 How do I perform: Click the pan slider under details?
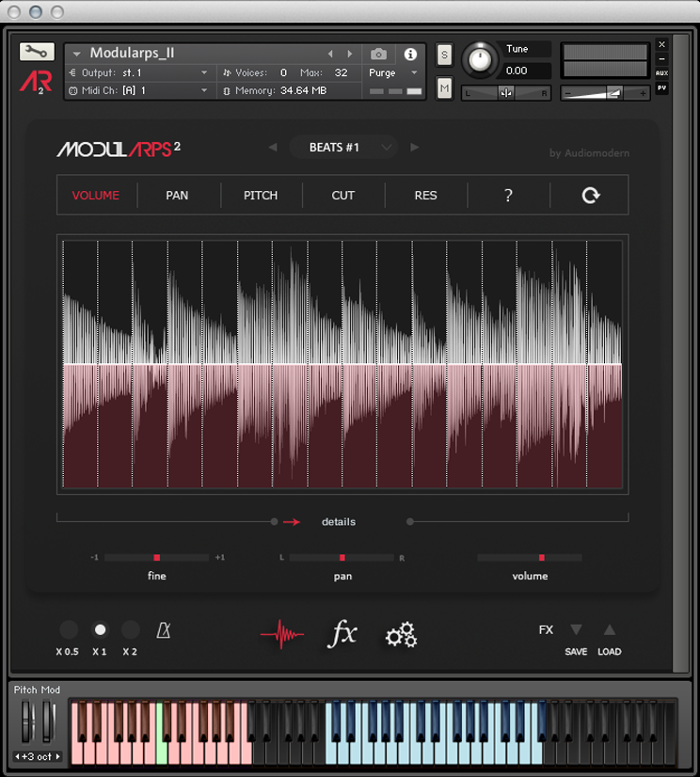(x=342, y=558)
